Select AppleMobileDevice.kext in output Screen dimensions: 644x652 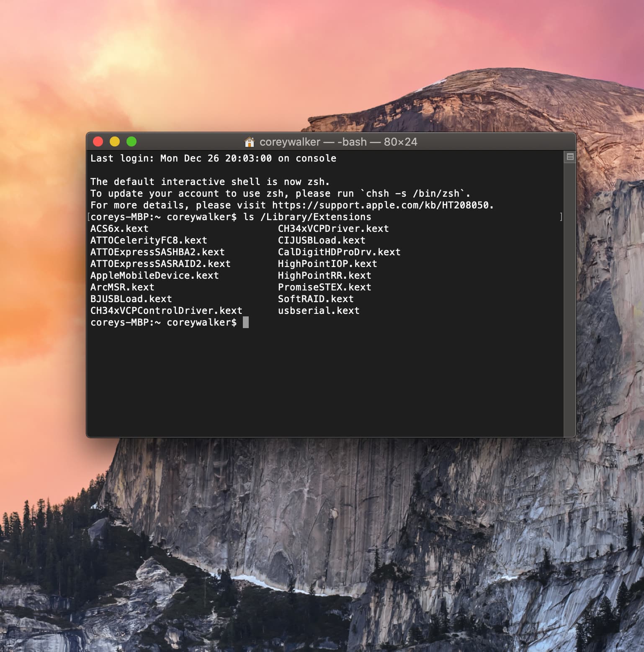click(x=155, y=276)
